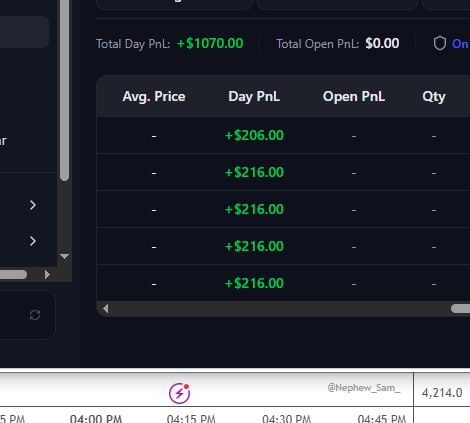Click the 4,214.0 price label on the chart axis

[442, 393]
